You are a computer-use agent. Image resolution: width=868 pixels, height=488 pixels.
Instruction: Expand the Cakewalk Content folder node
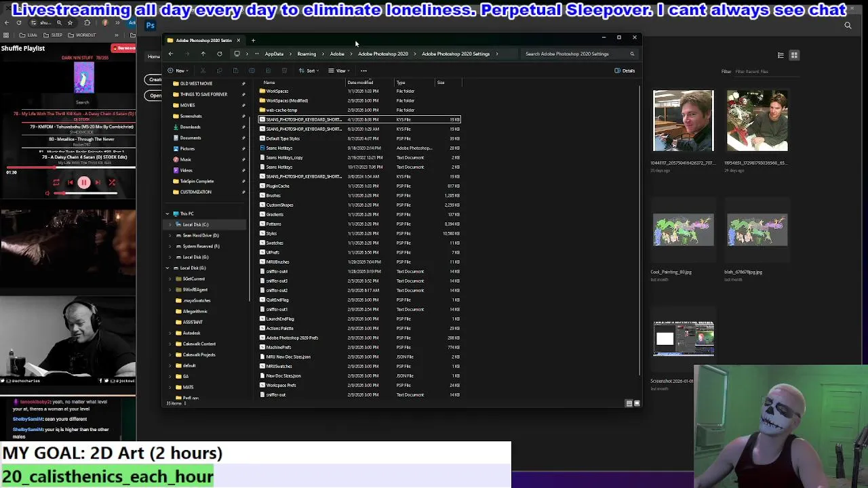click(x=170, y=344)
